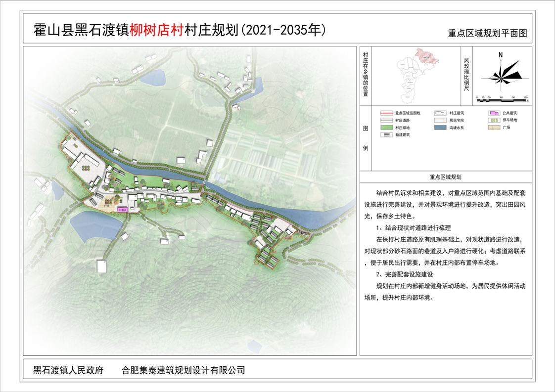Click the N north indicator letter
This screenshot has width=555, height=392.
501,55
